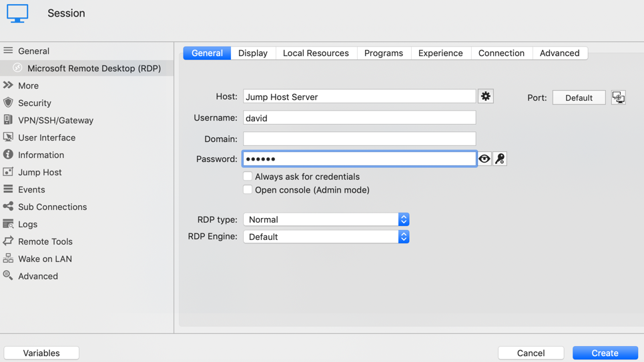
Task: Switch to the Local Resources tab
Action: pos(316,53)
